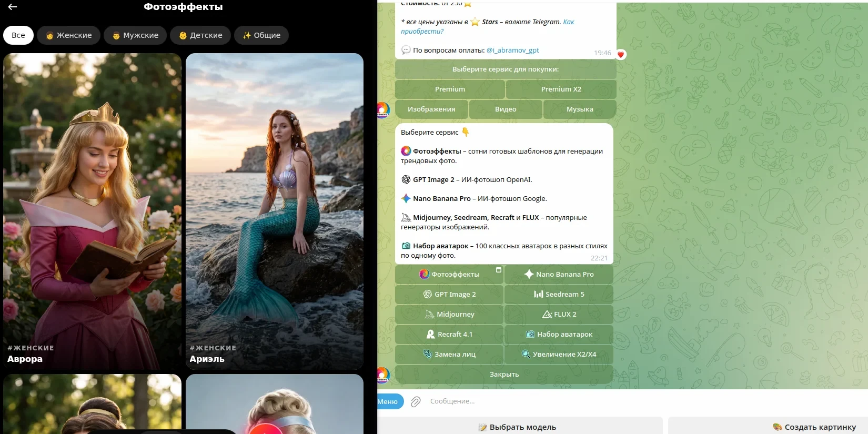The width and height of the screenshot is (868, 434).
Task: Select Изображения service category
Action: tap(431, 109)
